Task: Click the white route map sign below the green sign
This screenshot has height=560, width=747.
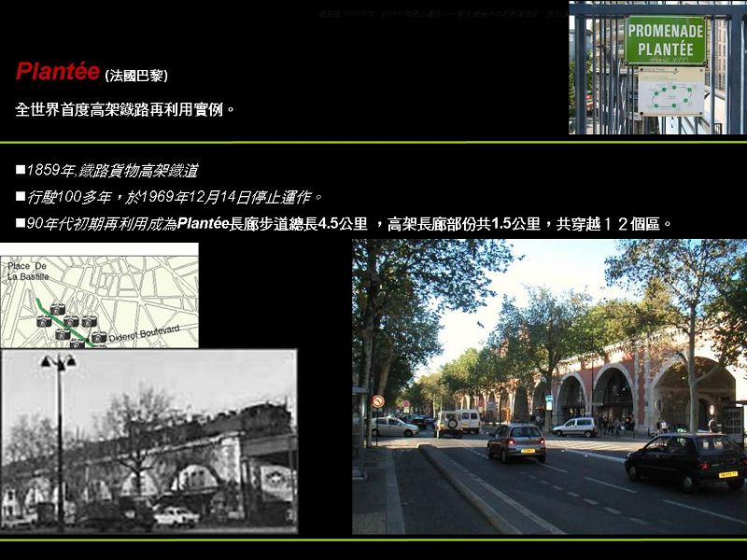Action: (x=670, y=91)
